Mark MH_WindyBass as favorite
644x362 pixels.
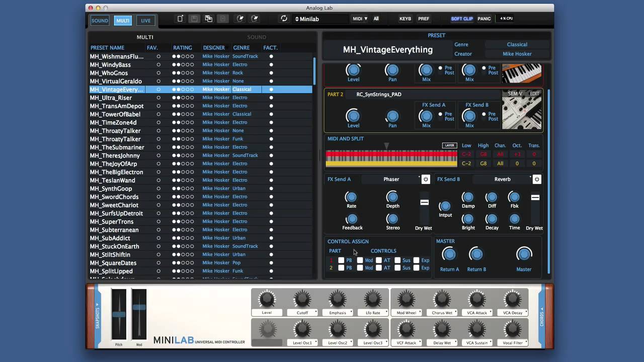click(158, 64)
